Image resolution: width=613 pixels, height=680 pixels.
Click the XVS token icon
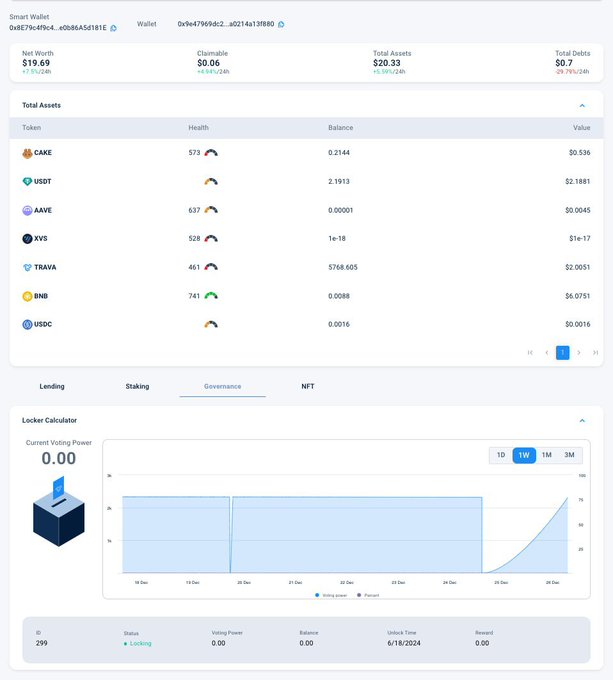(x=27, y=239)
